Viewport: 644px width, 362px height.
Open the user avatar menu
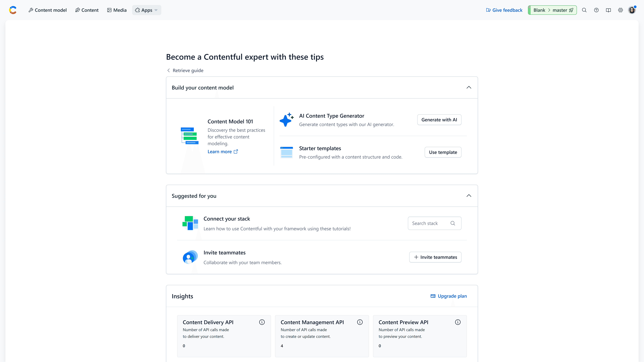tap(632, 10)
